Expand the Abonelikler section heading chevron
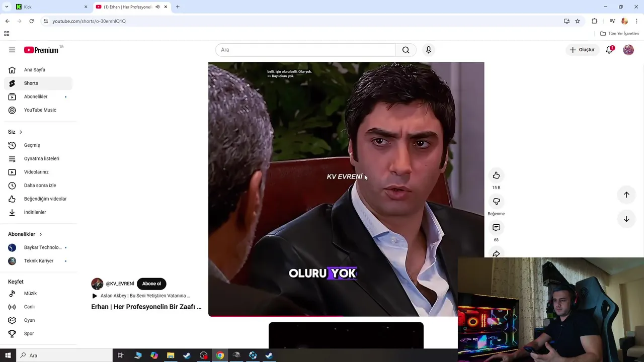Image resolution: width=644 pixels, height=362 pixels. [41, 234]
